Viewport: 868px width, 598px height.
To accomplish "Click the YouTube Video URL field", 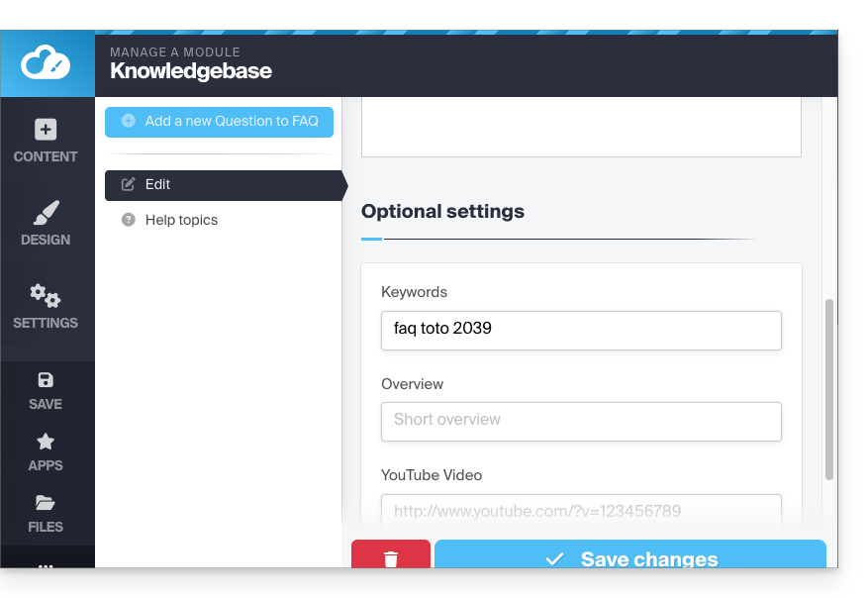I will (581, 511).
